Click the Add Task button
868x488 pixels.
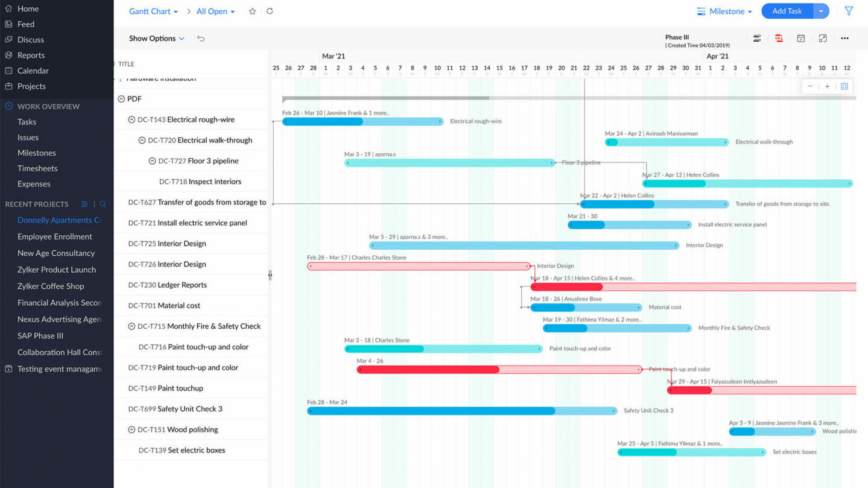[787, 11]
